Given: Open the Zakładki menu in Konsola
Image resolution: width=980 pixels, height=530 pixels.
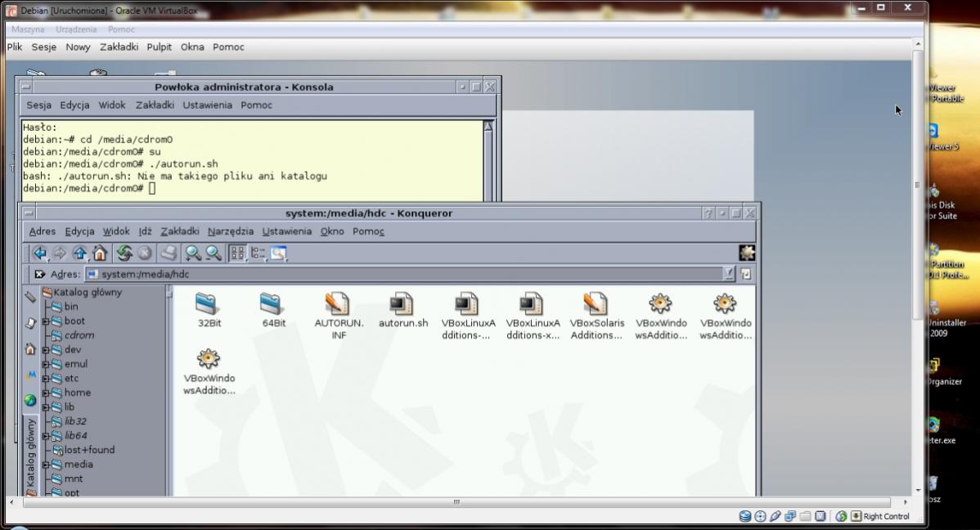Looking at the screenshot, I should (x=155, y=105).
